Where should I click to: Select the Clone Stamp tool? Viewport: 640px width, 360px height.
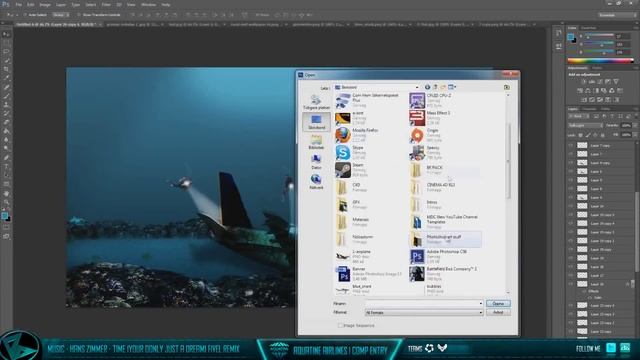pos(6,104)
